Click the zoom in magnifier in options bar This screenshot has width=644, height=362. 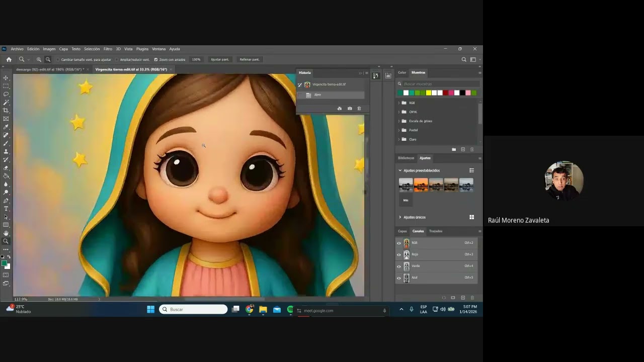pyautogui.click(x=39, y=59)
